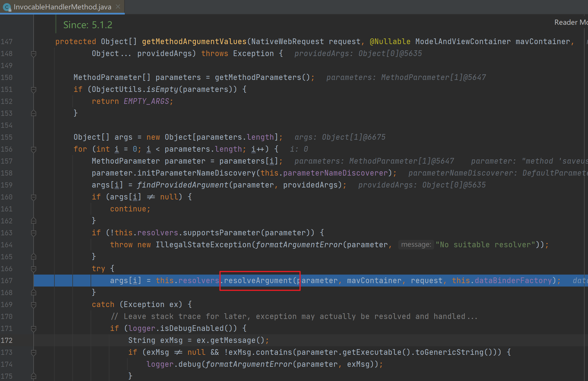588x381 pixels.
Task: Click the findProvidedArgument call on line 159
Action: point(183,185)
